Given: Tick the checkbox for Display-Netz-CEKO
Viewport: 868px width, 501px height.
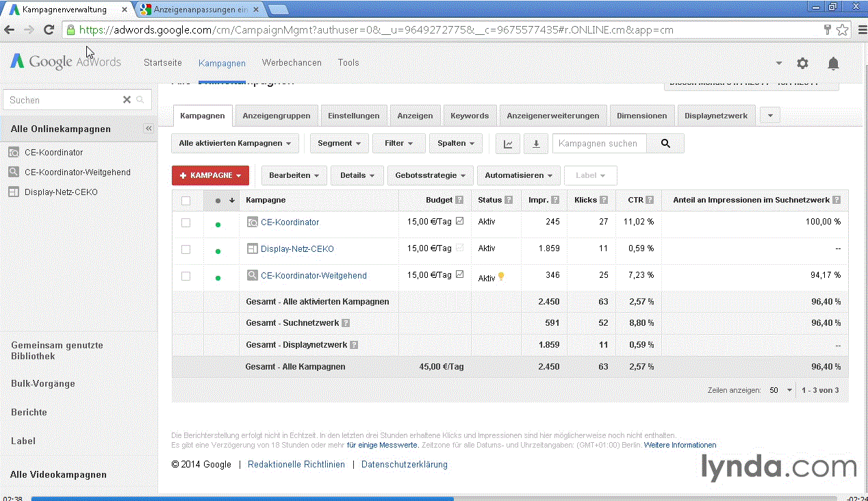Looking at the screenshot, I should 186,249.
